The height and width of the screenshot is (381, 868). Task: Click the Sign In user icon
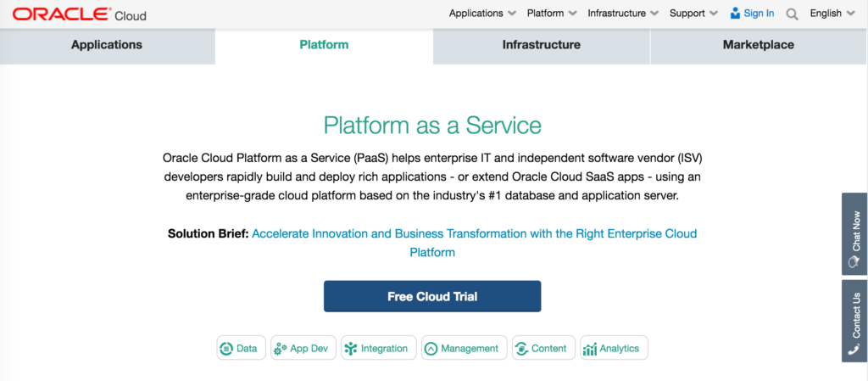click(735, 14)
